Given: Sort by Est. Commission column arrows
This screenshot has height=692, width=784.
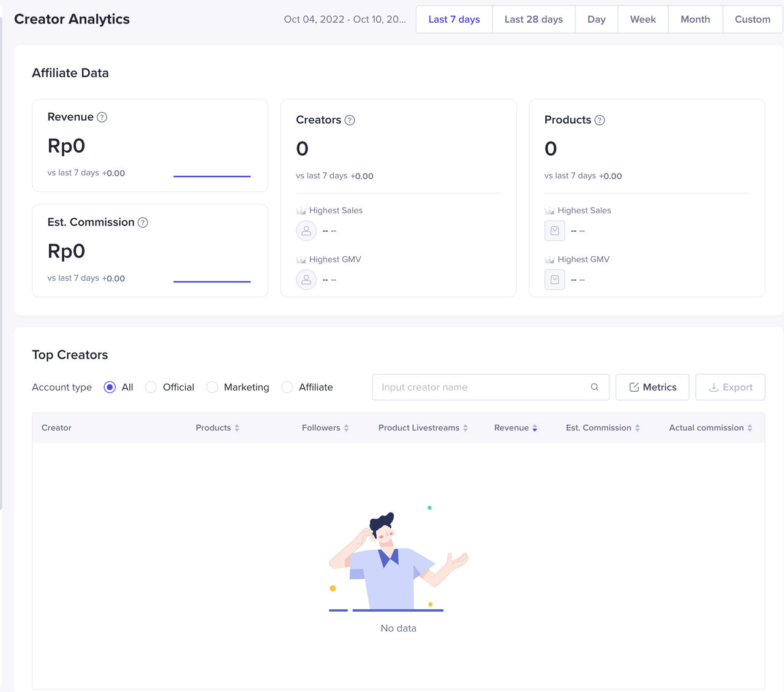Looking at the screenshot, I should coord(638,428).
